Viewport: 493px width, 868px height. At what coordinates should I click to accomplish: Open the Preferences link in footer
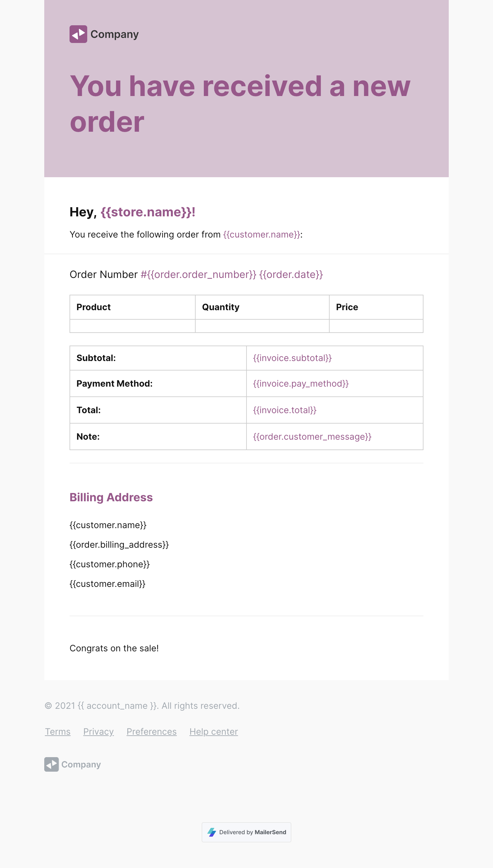151,731
